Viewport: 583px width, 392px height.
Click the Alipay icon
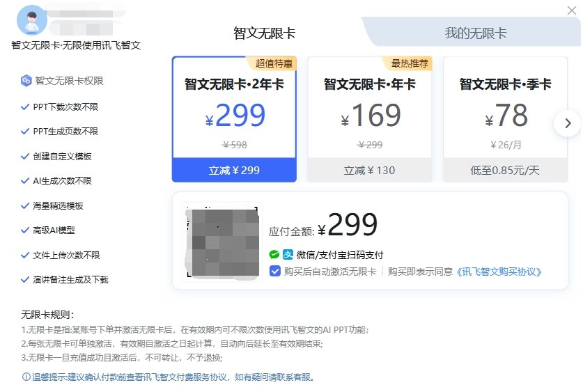(288, 255)
